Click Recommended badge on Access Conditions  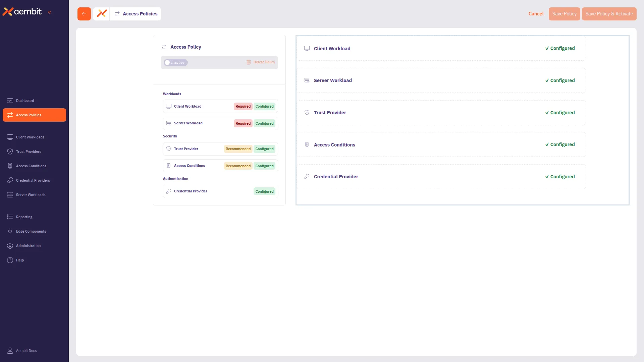pos(238,166)
